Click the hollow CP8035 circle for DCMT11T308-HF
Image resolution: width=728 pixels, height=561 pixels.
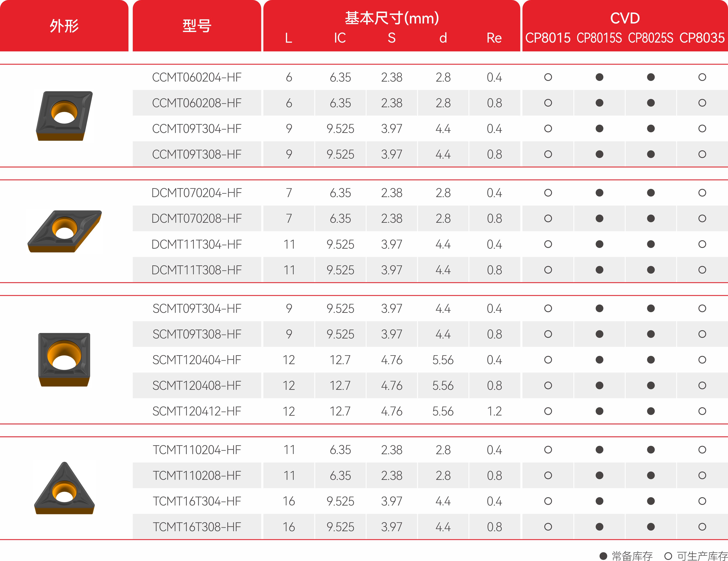[702, 270]
